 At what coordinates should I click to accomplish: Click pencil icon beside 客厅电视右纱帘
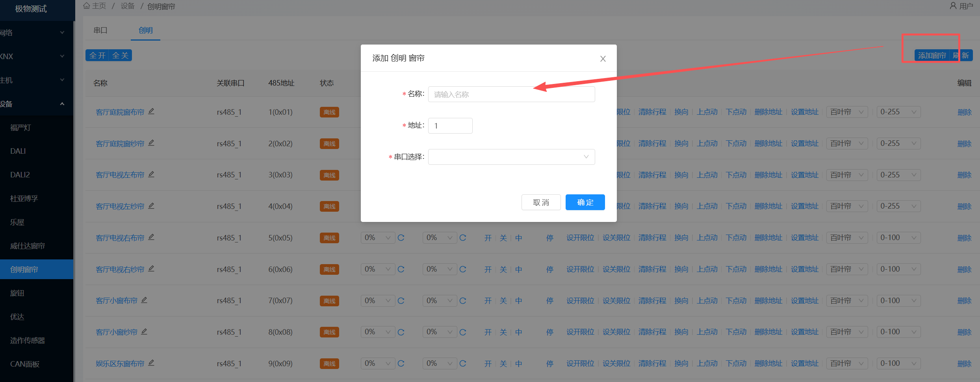151,268
